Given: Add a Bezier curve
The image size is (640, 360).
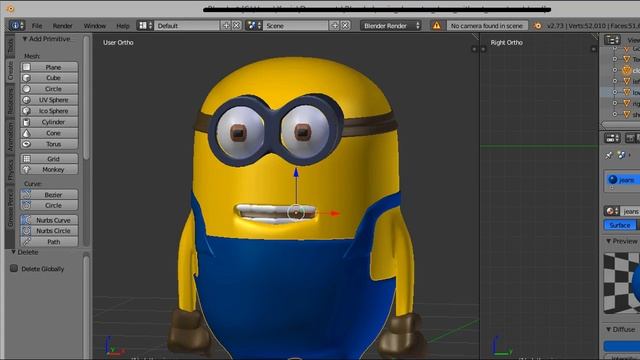Looking at the screenshot, I should pyautogui.click(x=49, y=195).
